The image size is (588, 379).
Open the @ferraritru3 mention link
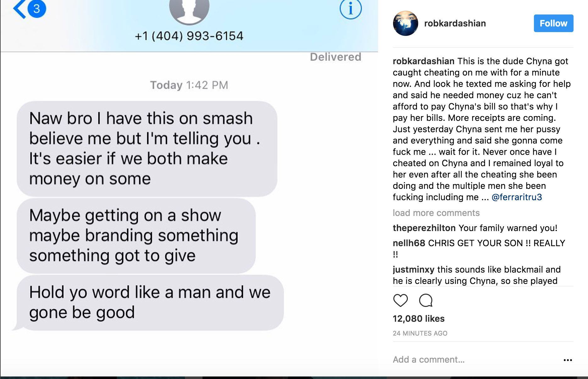517,197
